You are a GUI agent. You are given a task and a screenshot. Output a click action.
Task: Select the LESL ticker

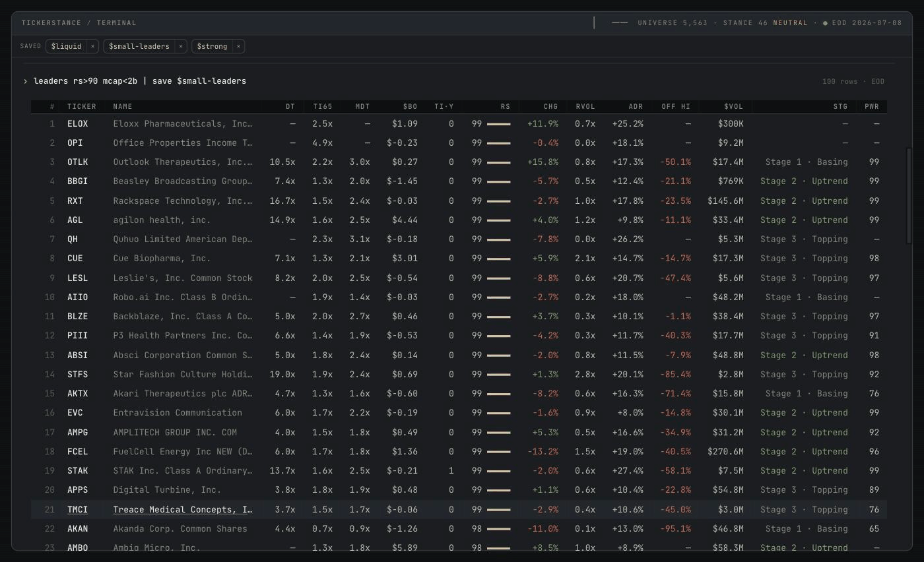point(77,278)
